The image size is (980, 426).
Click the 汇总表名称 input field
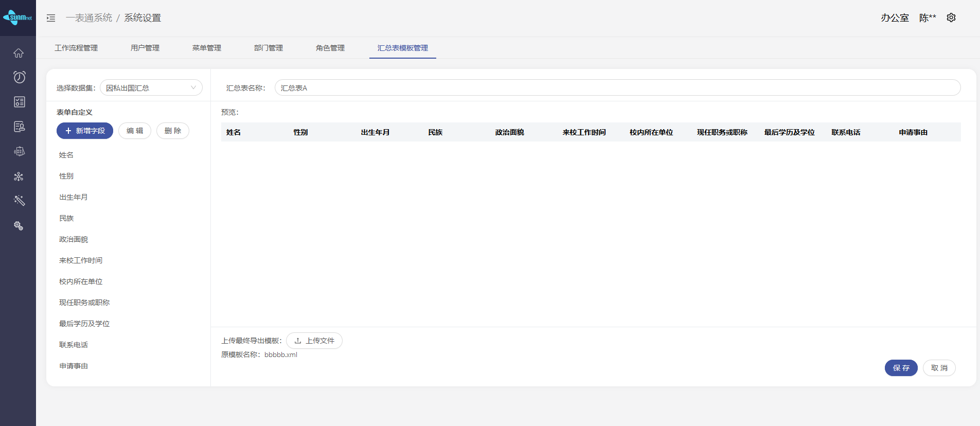click(x=617, y=88)
